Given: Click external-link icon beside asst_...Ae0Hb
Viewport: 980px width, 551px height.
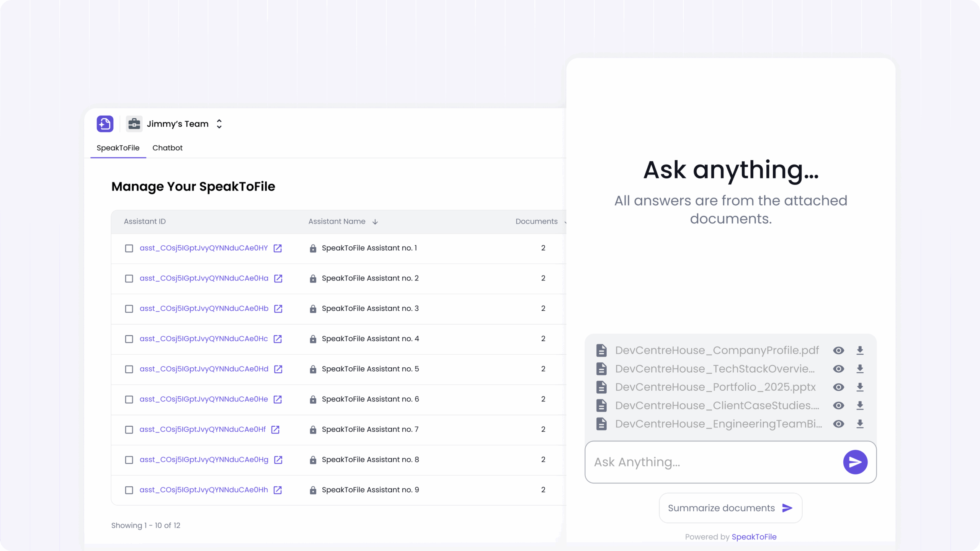Looking at the screenshot, I should [x=278, y=309].
